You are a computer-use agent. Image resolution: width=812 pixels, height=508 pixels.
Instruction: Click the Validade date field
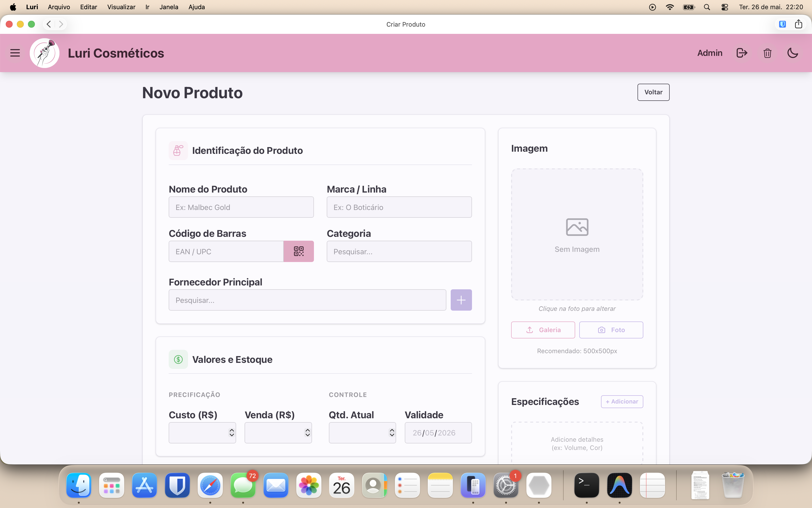(438, 433)
